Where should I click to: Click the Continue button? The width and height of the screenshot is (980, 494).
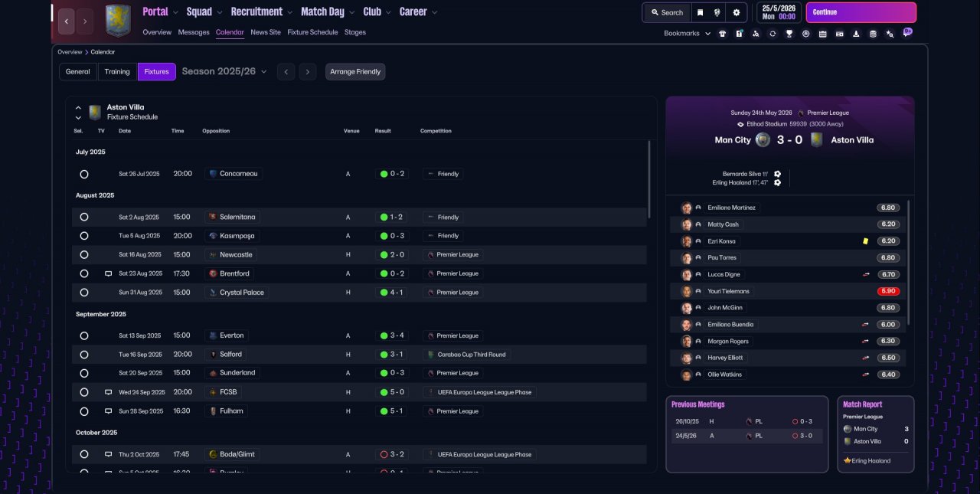(861, 12)
